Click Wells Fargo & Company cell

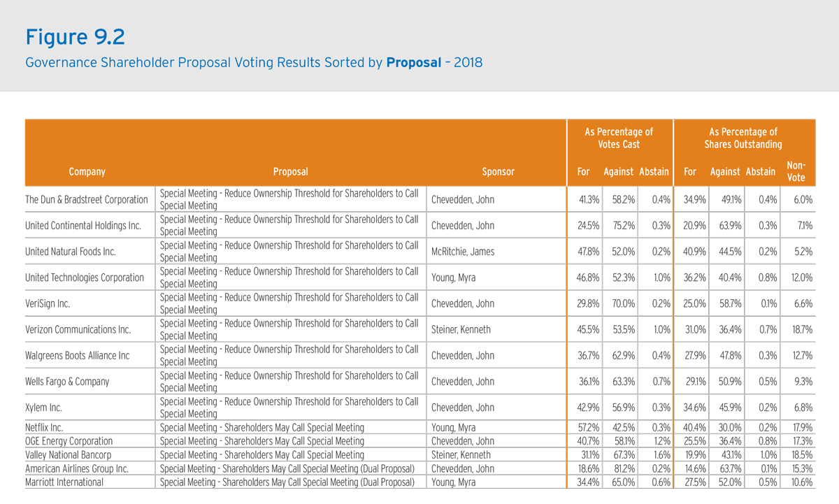coord(67,382)
